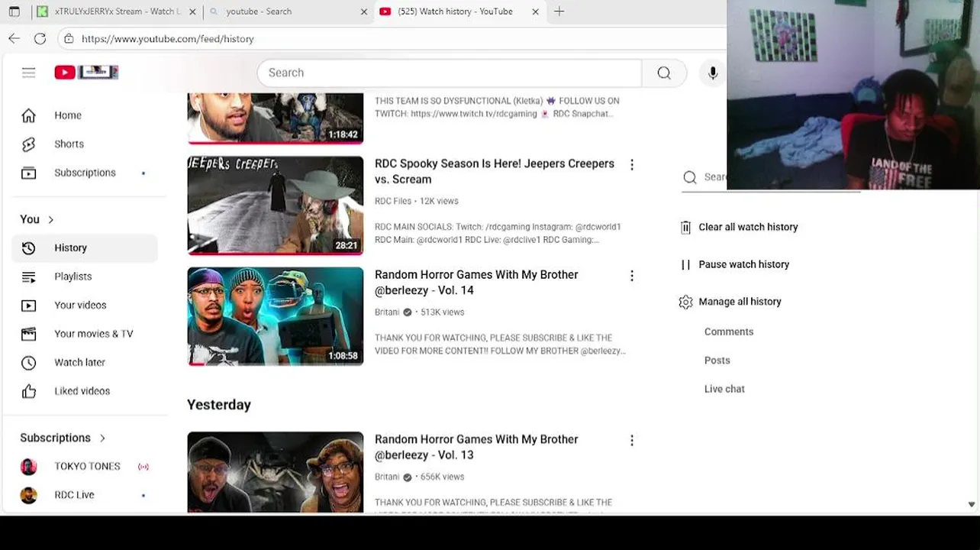
Task: Click the Your movies & TV clapperboard icon
Action: tap(28, 334)
